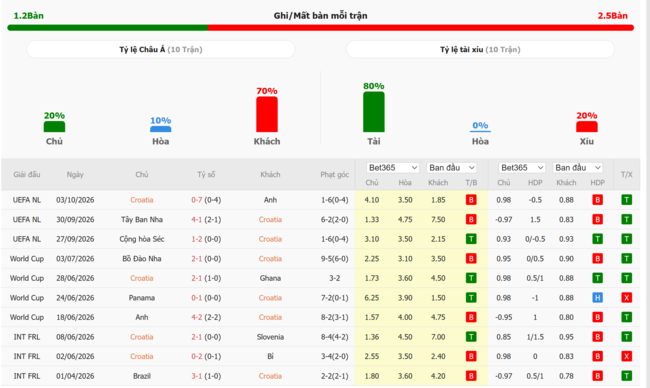Click the blue 10% Hòa bar

point(160,129)
